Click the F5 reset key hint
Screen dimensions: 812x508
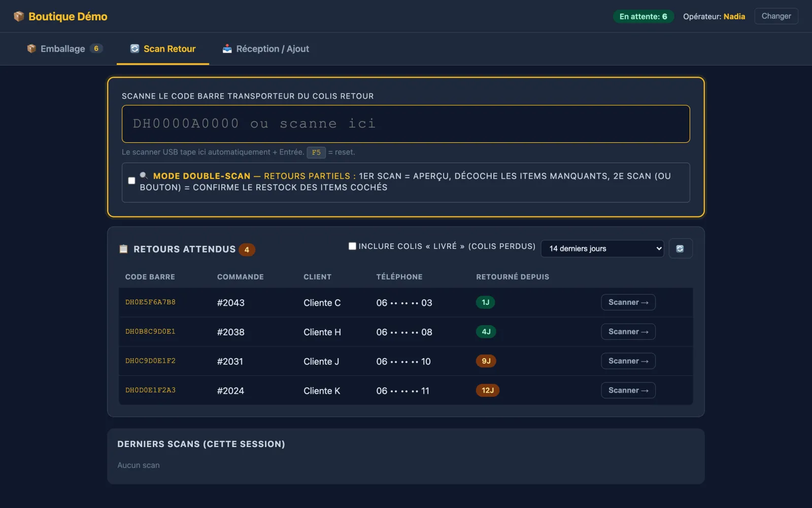point(316,152)
